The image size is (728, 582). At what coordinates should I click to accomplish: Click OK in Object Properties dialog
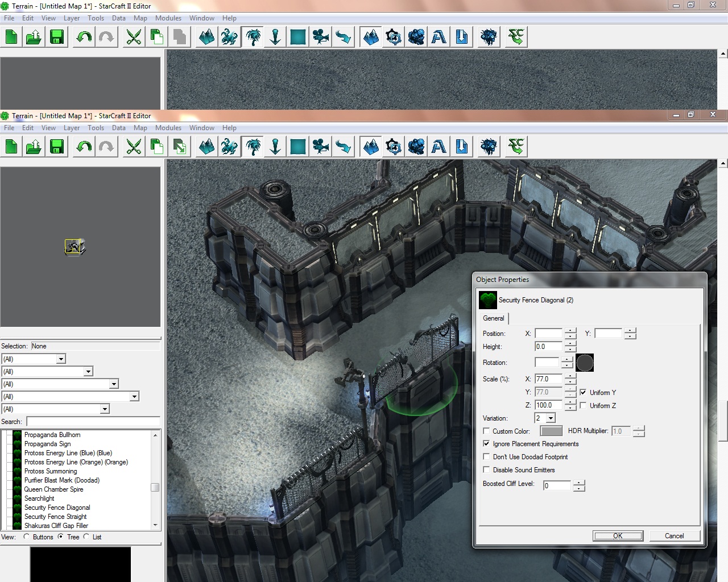coord(618,536)
